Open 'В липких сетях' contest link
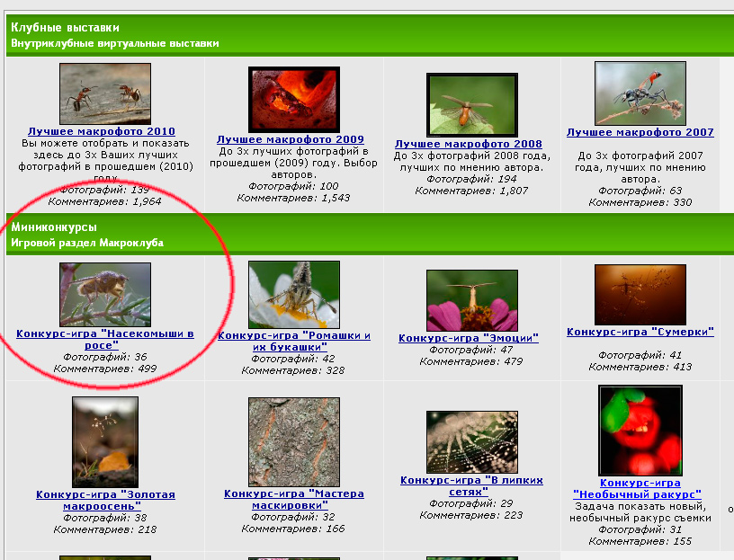Image resolution: width=734 pixels, height=560 pixels. 472,485
